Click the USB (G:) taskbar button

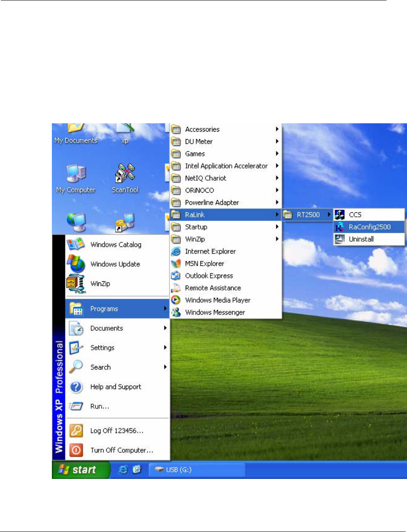pos(197,470)
